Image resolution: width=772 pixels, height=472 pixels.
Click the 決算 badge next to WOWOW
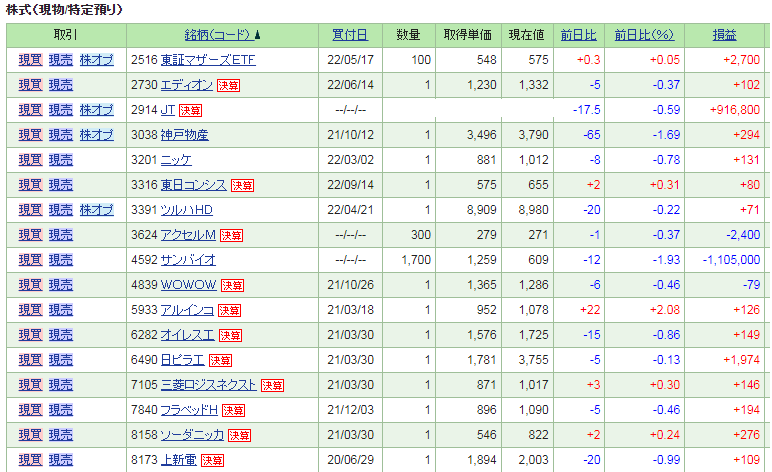232,285
